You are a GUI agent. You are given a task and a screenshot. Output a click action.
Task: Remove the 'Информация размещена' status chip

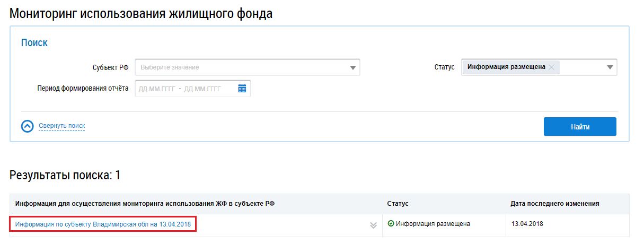552,67
